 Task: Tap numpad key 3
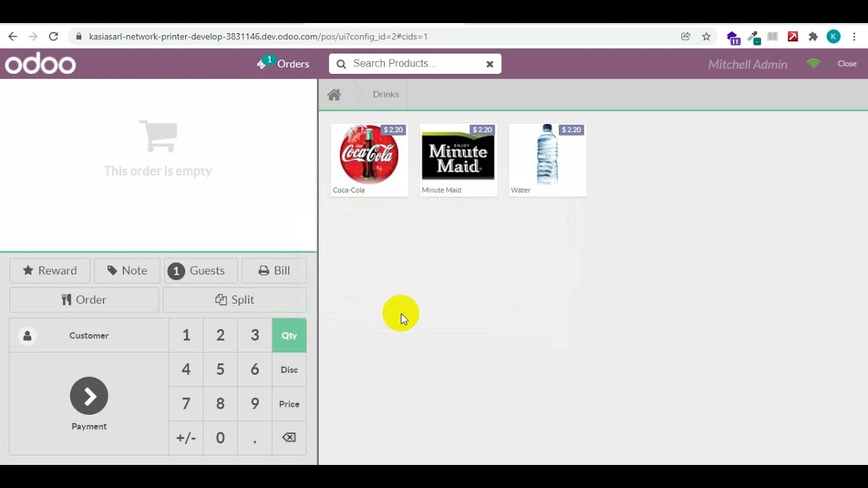[255, 335]
